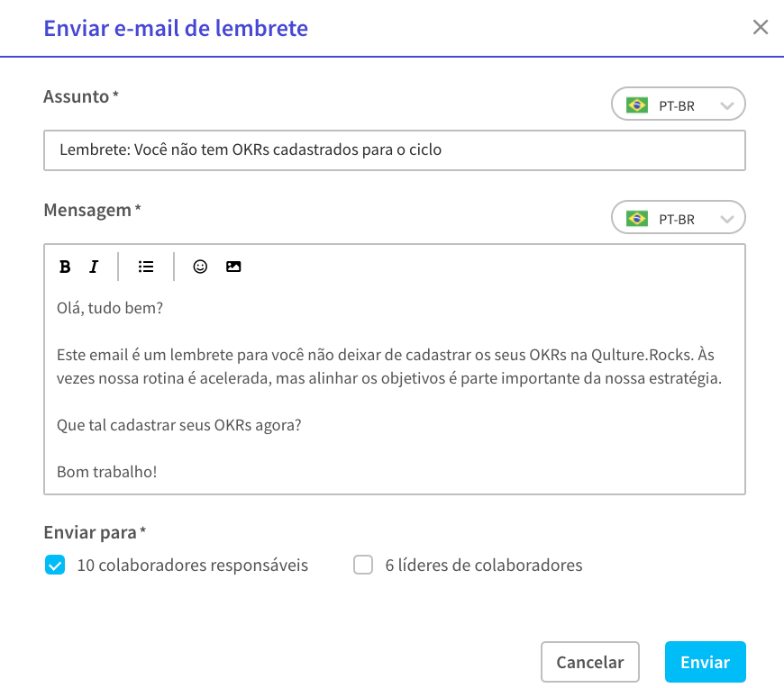Expand the subject language chevron arrow

[727, 106]
